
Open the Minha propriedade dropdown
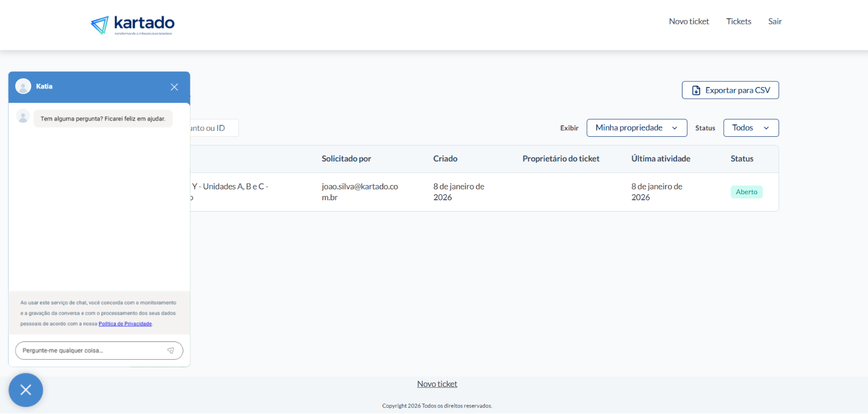636,128
